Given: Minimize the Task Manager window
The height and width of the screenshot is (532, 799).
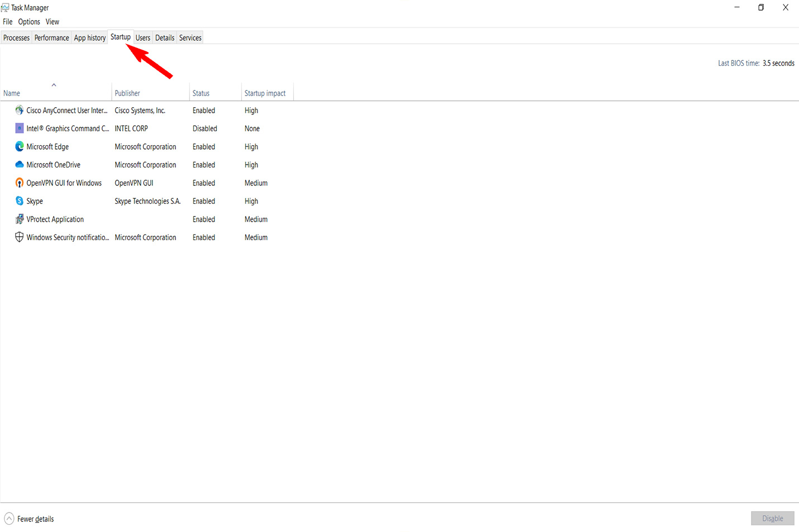Looking at the screenshot, I should (x=737, y=7).
